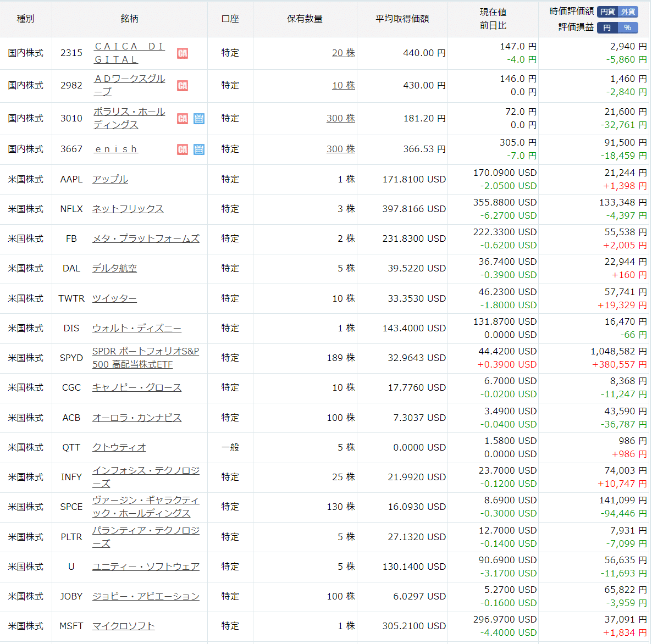Switch market value display to 外貨

(x=628, y=12)
